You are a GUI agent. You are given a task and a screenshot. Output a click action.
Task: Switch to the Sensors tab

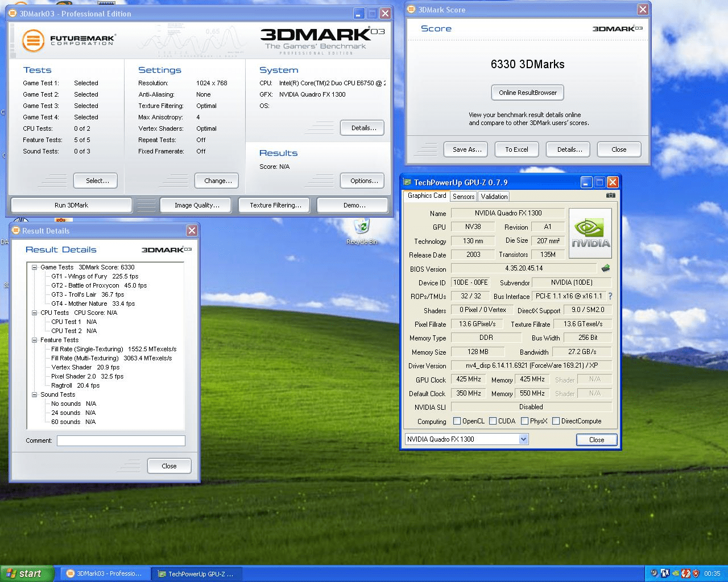(464, 197)
